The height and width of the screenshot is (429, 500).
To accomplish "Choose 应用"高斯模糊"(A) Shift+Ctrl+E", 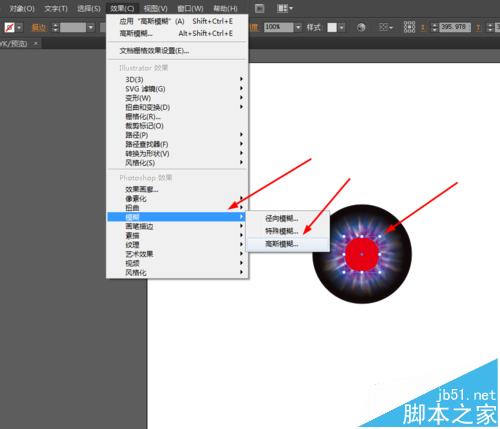I will (x=177, y=21).
